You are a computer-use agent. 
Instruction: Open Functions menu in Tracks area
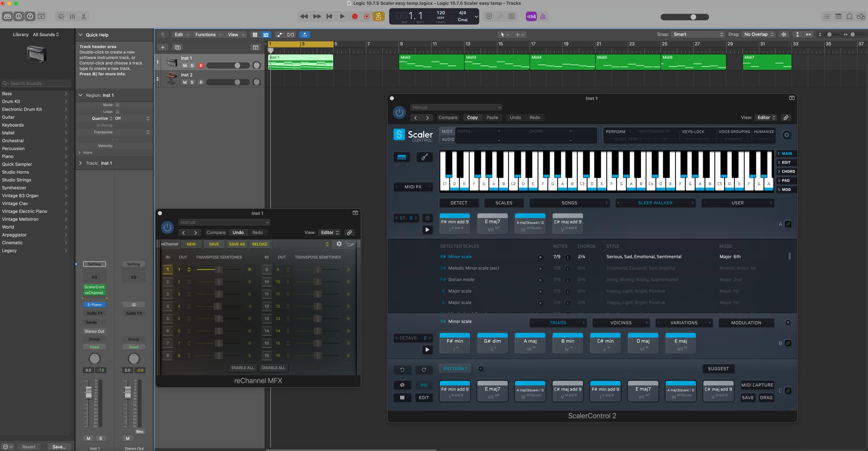(x=208, y=35)
